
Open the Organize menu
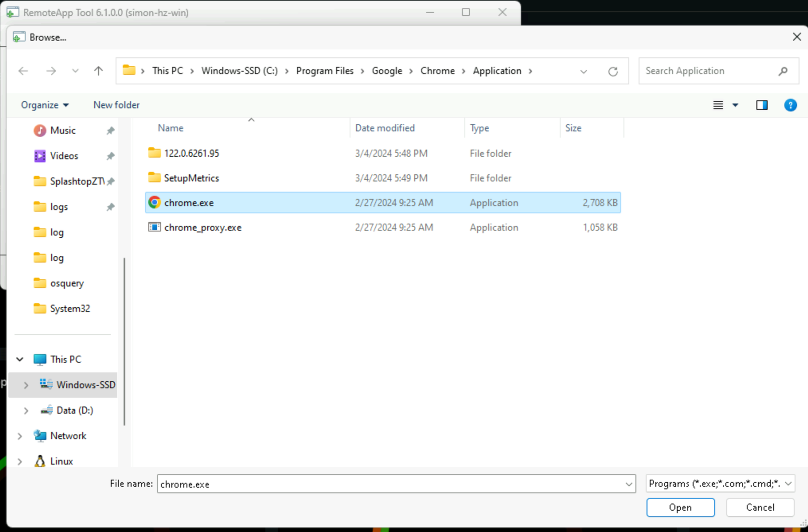[45, 105]
